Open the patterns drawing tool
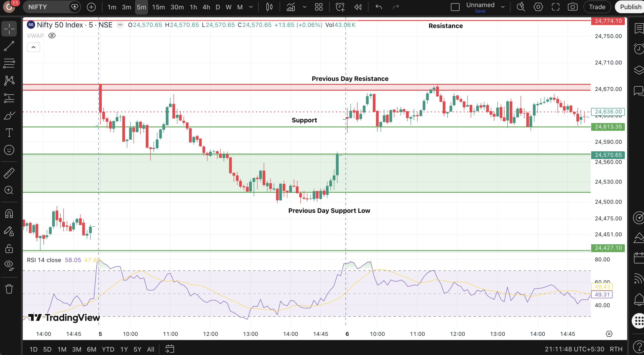This screenshot has height=355, width=644. click(x=9, y=81)
